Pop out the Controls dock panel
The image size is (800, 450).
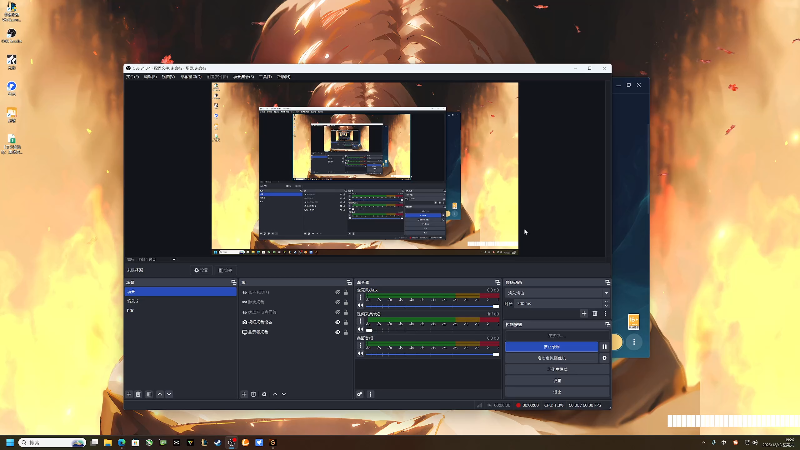pyautogui.click(x=607, y=324)
